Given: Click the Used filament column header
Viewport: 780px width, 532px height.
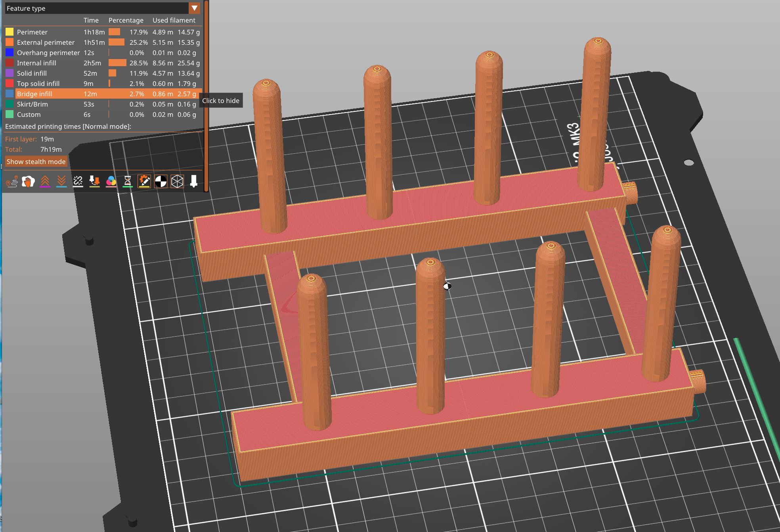Looking at the screenshot, I should (174, 20).
